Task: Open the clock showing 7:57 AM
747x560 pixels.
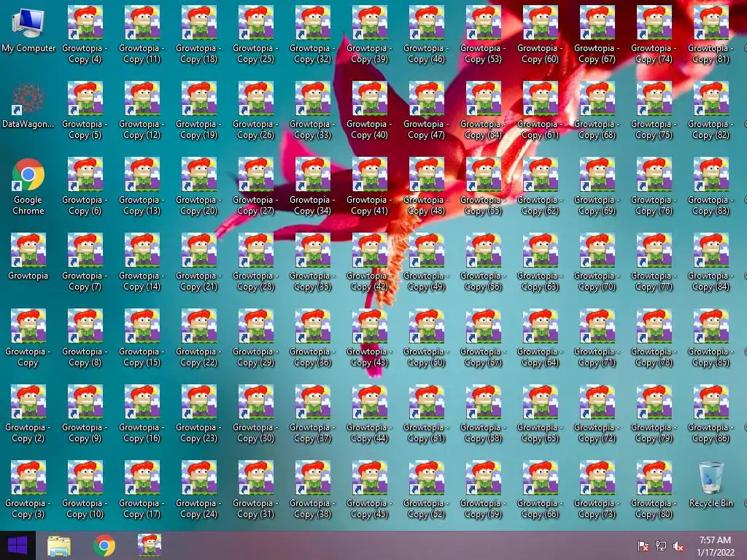Action: (x=715, y=546)
